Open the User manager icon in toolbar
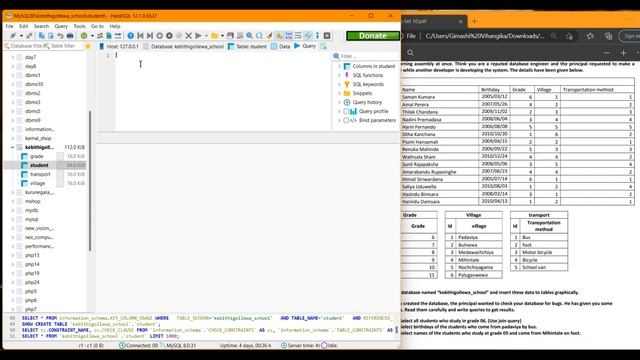 [x=100, y=36]
